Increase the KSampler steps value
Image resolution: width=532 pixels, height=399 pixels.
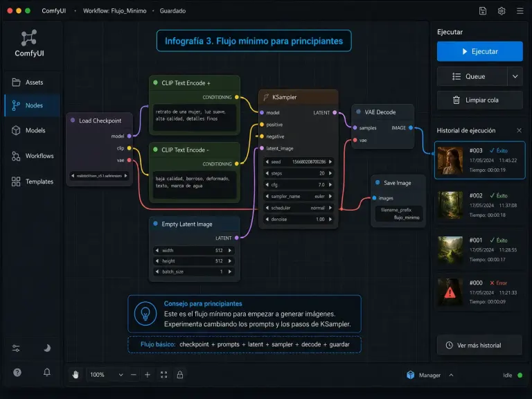point(330,173)
